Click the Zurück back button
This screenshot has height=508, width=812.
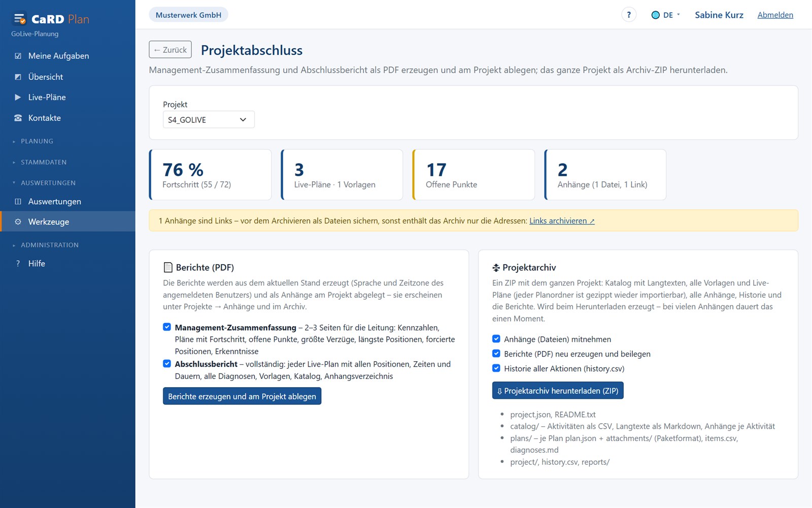[170, 50]
